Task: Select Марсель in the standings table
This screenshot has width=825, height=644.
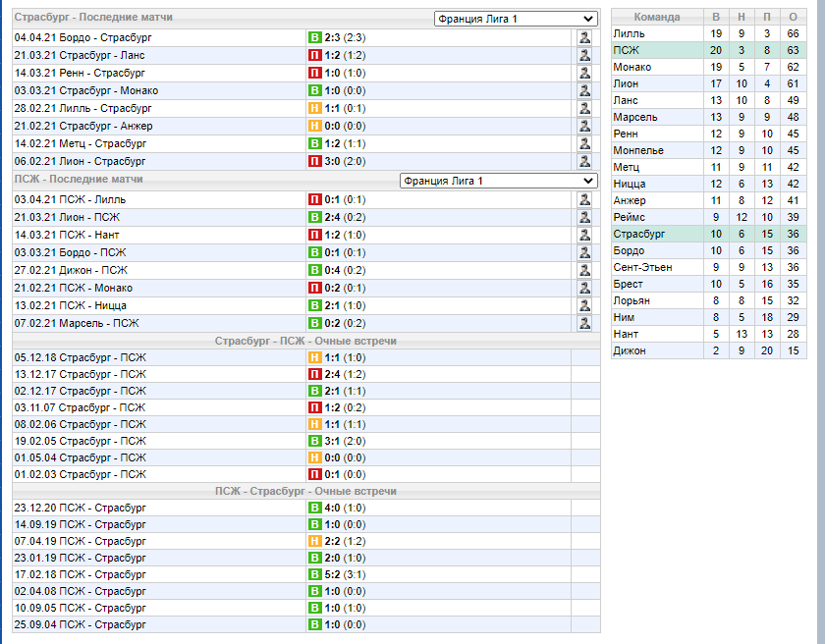Action: (709, 117)
